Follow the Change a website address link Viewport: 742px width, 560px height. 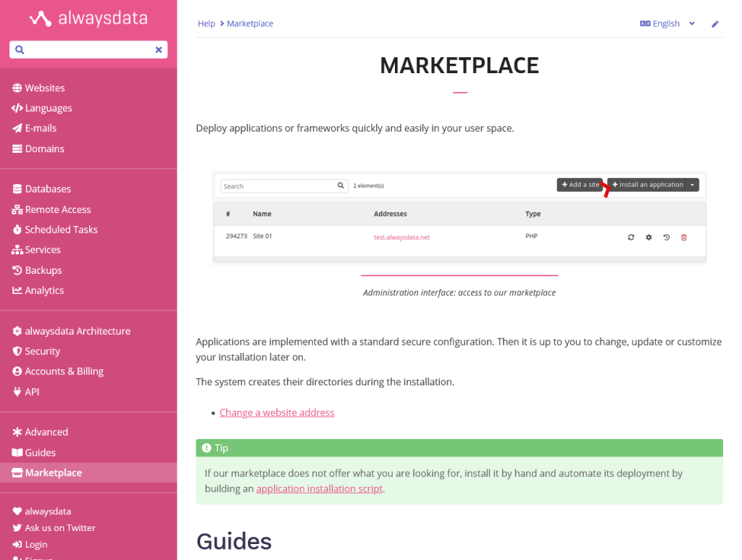click(x=277, y=412)
